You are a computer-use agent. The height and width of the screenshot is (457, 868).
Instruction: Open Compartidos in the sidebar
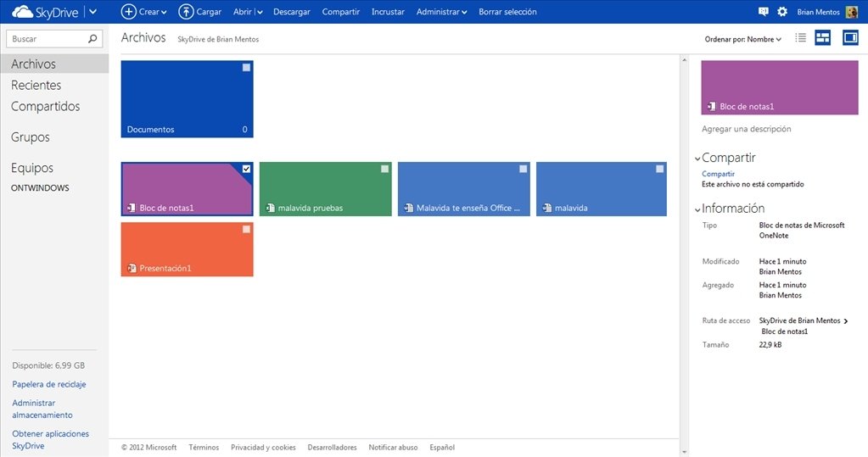45,106
